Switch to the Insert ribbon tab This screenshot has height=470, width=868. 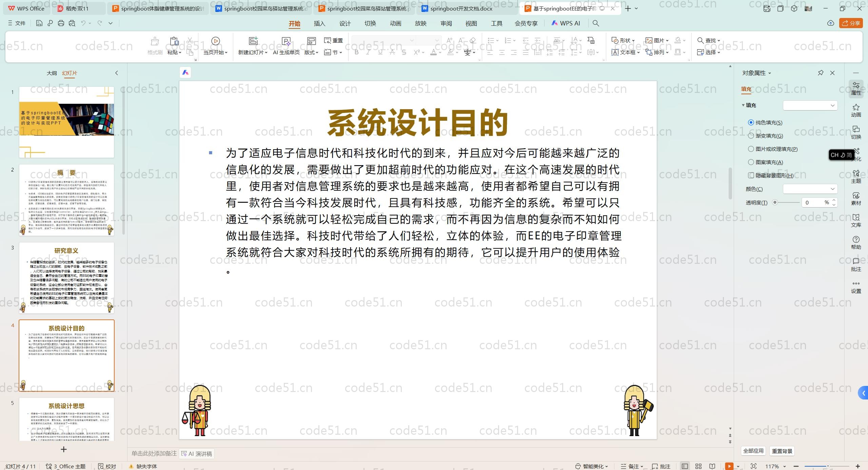pyautogui.click(x=319, y=23)
